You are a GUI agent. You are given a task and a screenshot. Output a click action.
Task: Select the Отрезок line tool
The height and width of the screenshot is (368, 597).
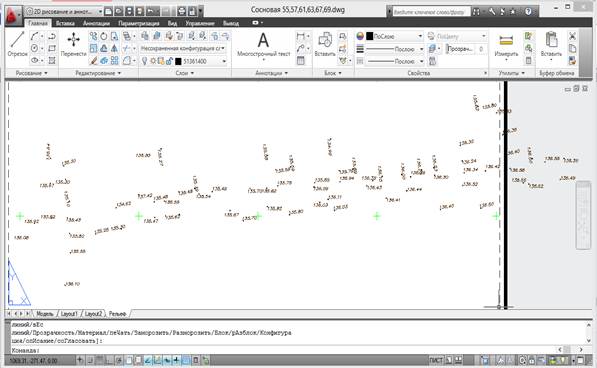pyautogui.click(x=18, y=44)
